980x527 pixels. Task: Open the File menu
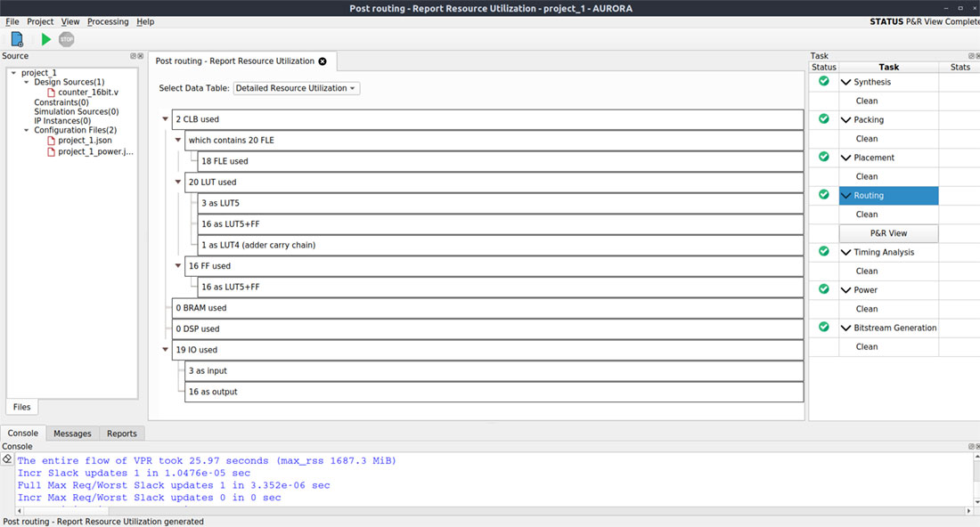pos(12,22)
